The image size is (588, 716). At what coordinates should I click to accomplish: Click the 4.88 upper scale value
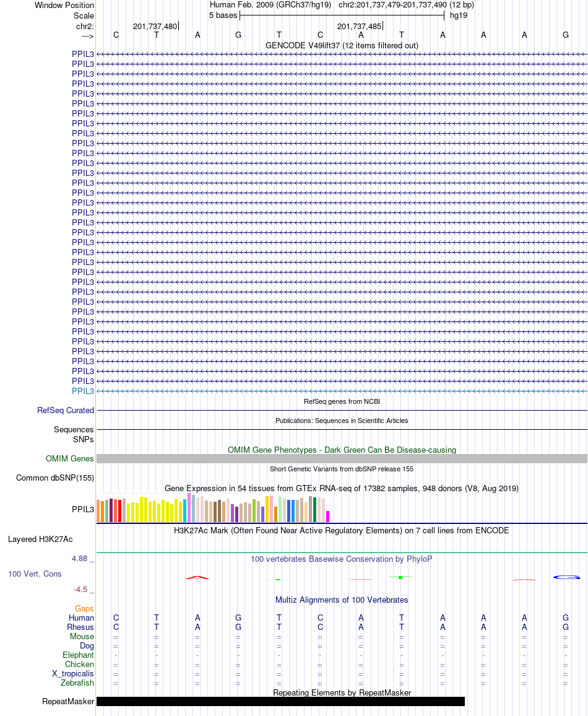[79, 559]
